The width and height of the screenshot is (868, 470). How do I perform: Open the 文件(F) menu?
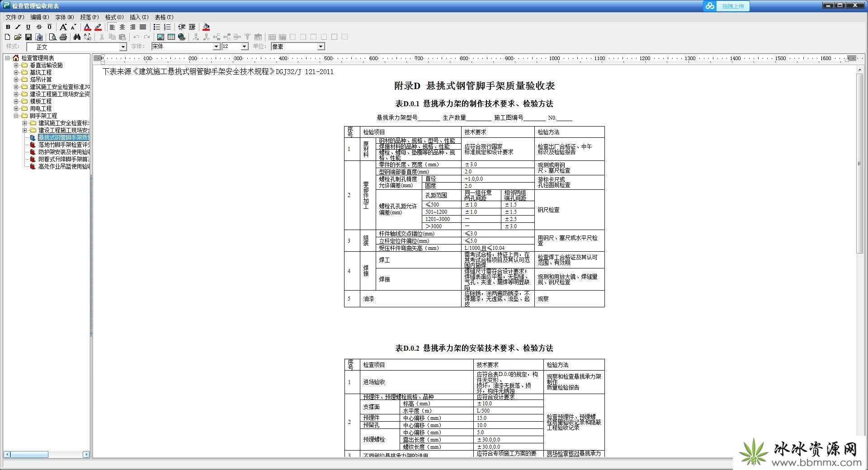click(x=15, y=17)
